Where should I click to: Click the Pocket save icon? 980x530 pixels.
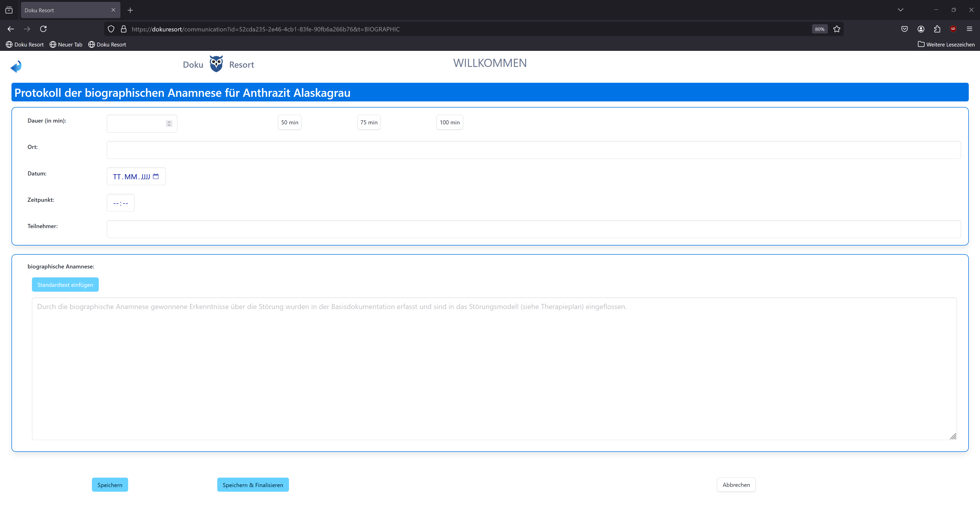tap(904, 29)
